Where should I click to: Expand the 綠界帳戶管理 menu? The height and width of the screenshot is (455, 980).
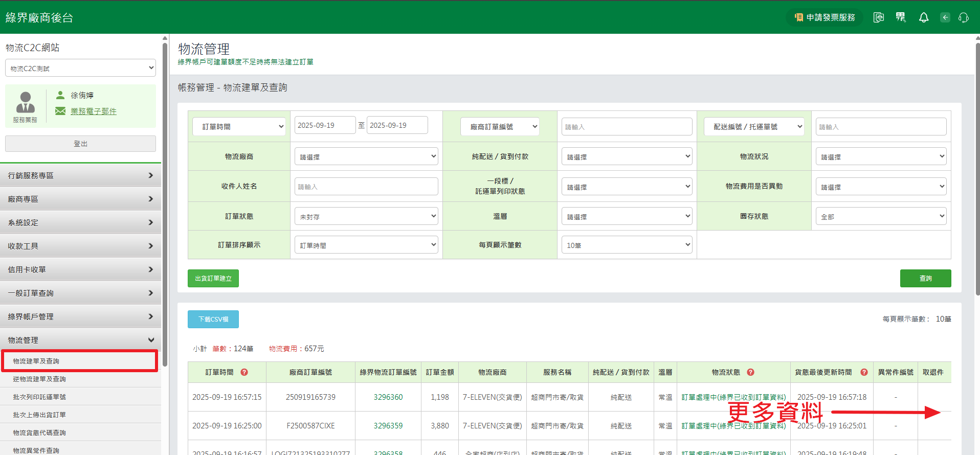point(81,316)
